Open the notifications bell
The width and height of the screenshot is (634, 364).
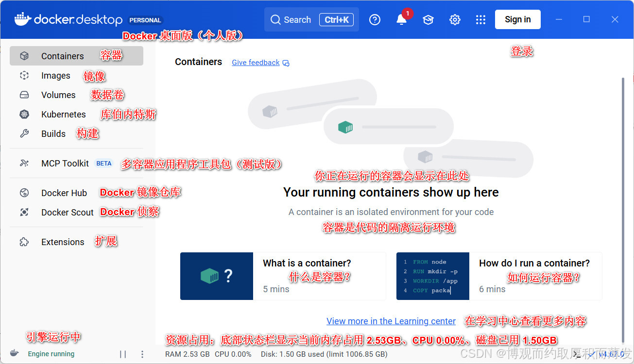coord(400,19)
